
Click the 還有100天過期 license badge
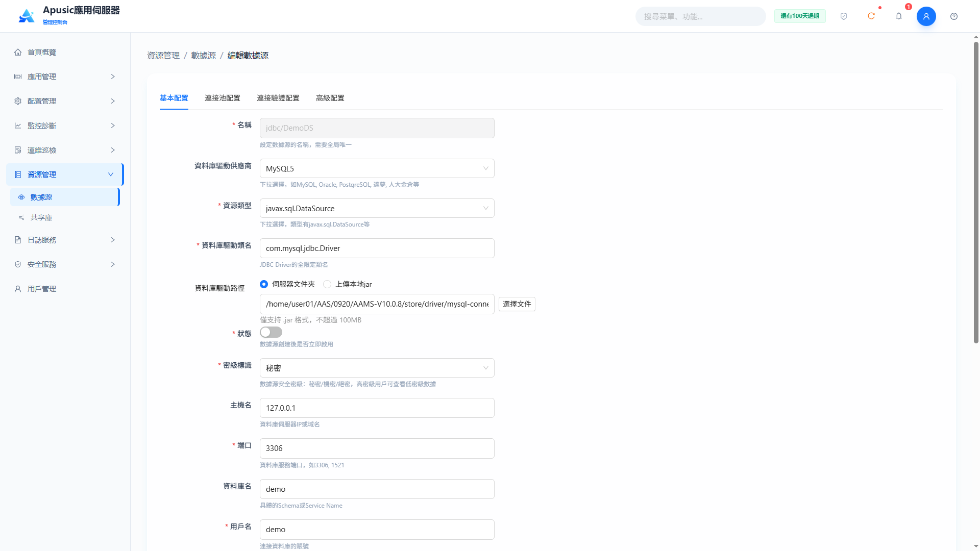(800, 16)
